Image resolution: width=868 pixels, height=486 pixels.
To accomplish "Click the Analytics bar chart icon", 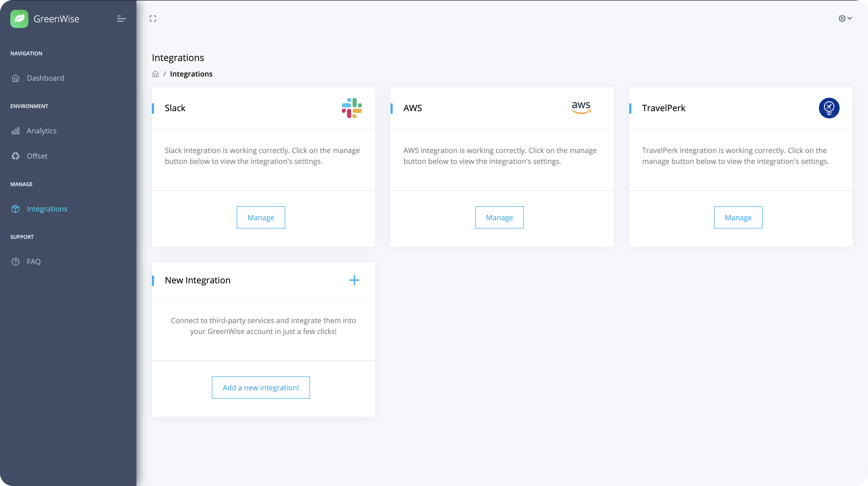I will (16, 131).
